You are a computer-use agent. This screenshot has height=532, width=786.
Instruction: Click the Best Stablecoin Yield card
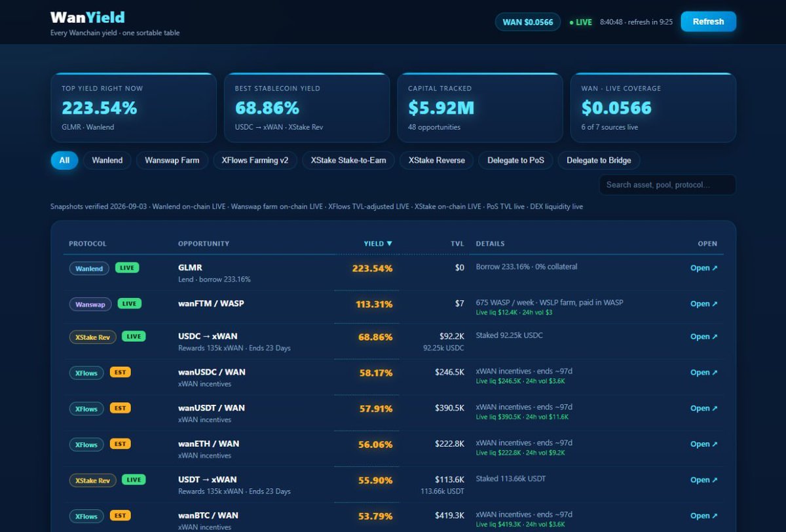point(307,107)
